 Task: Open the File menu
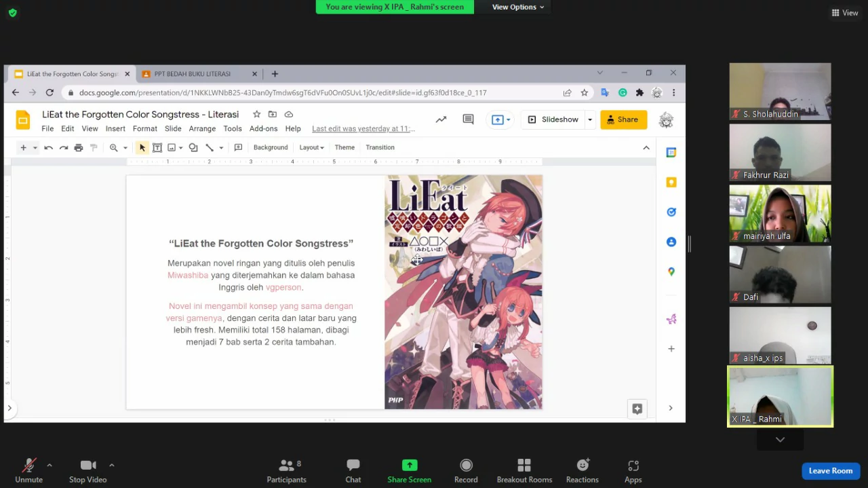[x=47, y=129]
